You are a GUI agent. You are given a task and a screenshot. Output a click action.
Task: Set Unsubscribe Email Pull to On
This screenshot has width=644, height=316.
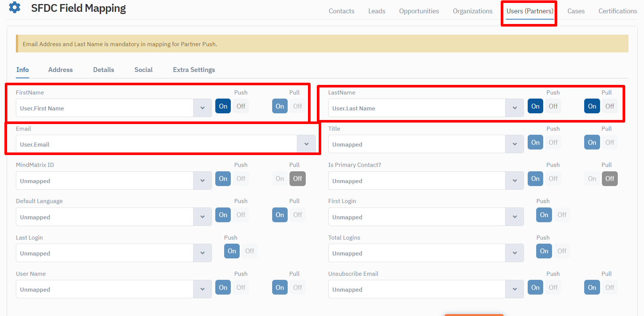coord(592,288)
